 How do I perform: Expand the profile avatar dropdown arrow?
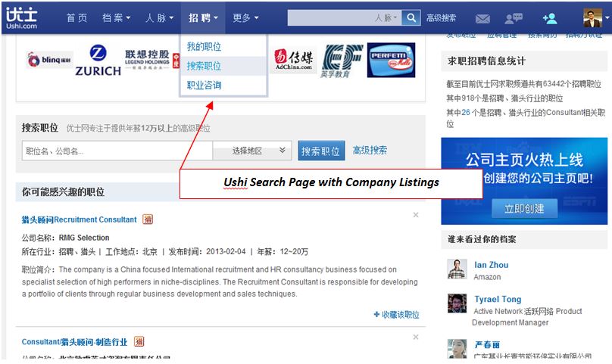[607, 18]
